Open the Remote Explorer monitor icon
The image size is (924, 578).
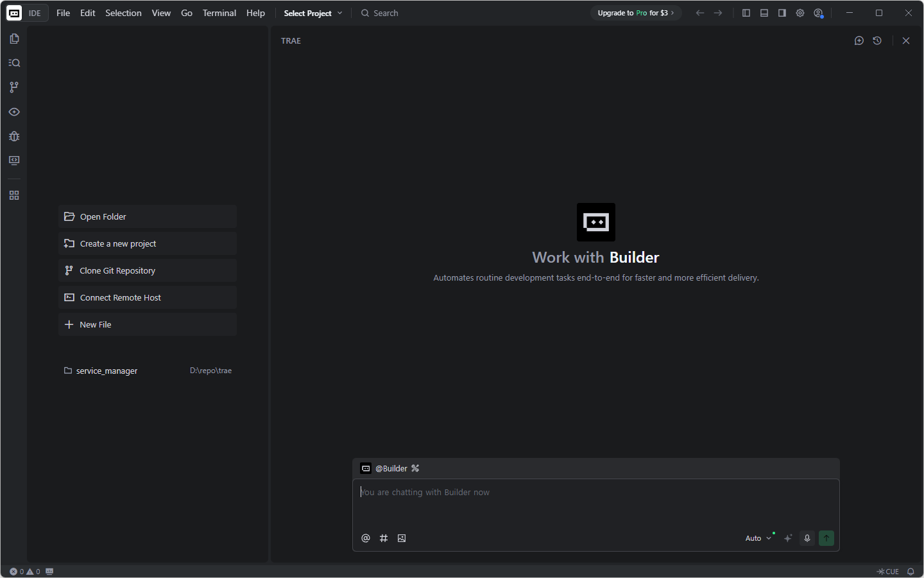coord(14,161)
